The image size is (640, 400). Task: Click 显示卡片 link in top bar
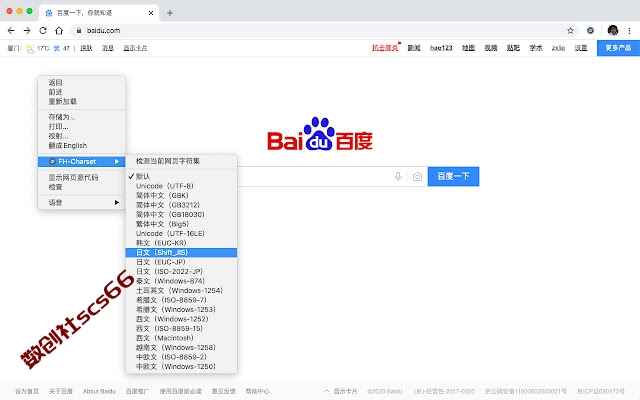click(x=135, y=48)
